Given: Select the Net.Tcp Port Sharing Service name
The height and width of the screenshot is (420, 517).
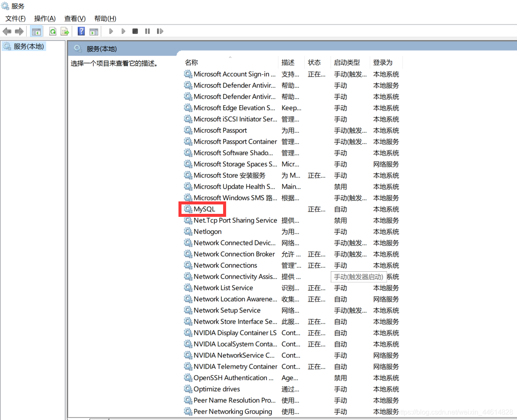Looking at the screenshot, I should (235, 220).
